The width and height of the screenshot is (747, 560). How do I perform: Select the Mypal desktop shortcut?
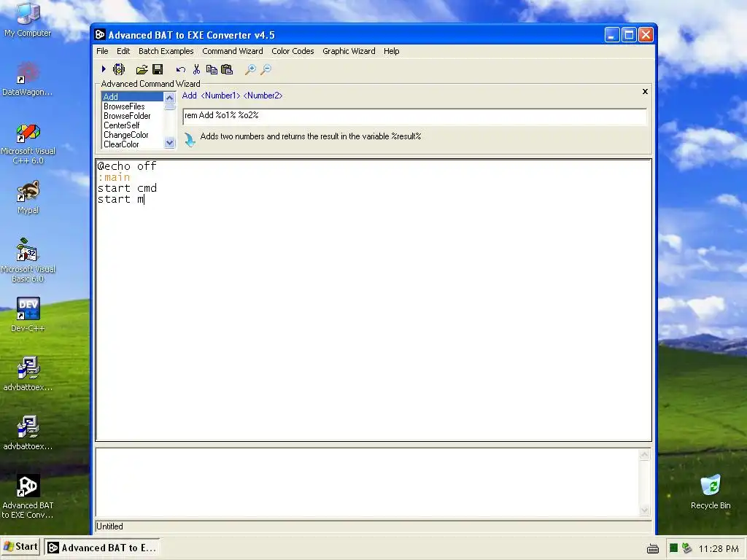28,197
